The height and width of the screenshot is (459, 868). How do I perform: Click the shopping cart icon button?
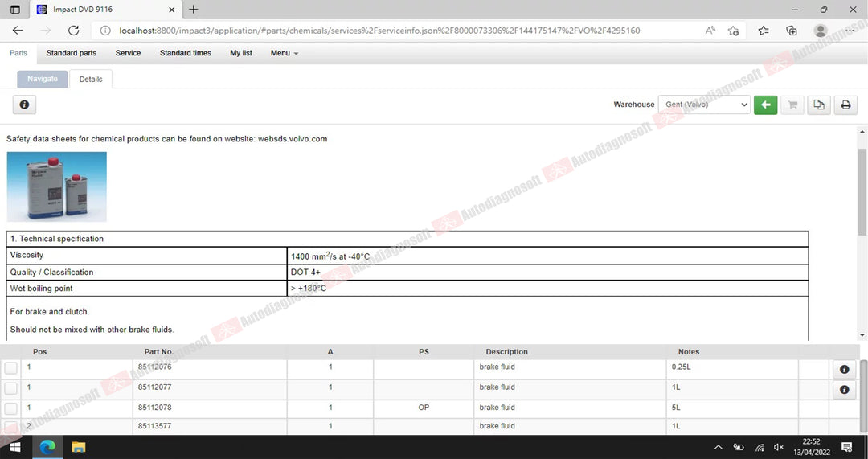pyautogui.click(x=792, y=105)
